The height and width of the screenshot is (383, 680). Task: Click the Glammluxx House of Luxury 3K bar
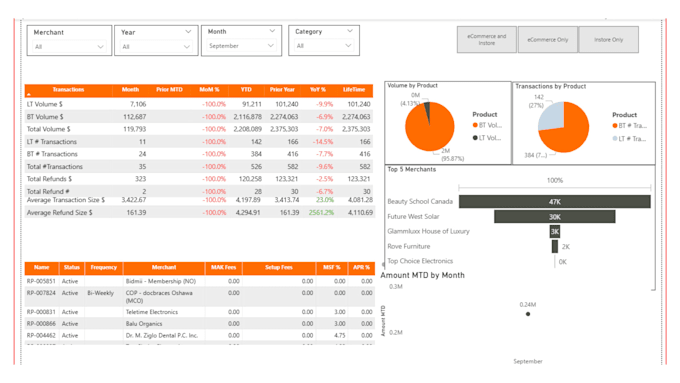tap(555, 232)
